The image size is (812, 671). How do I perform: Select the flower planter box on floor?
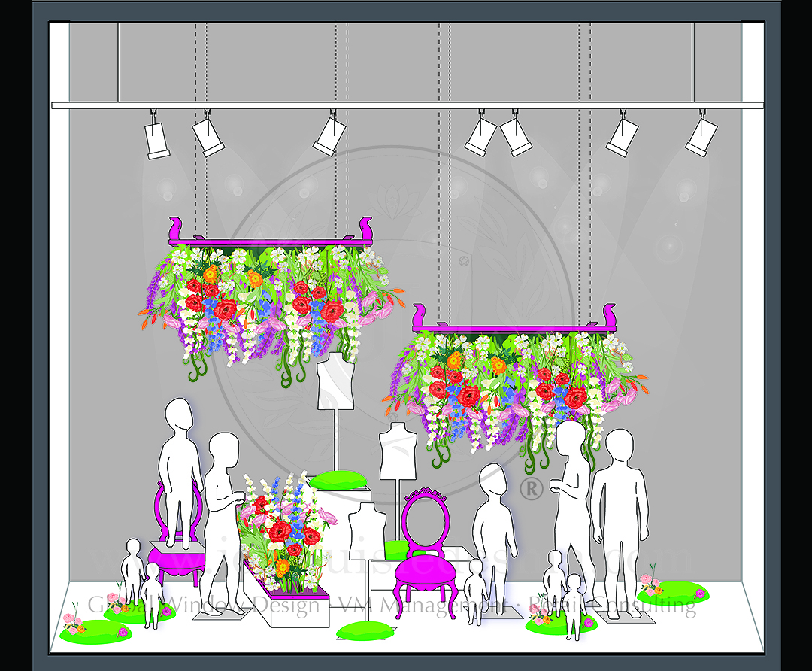click(286, 606)
